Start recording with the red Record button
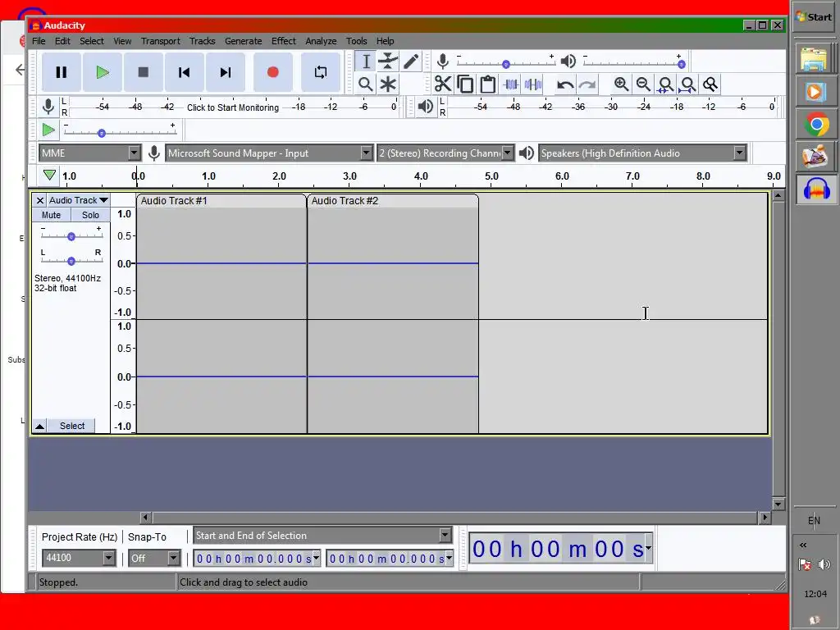Image resolution: width=840 pixels, height=630 pixels. tap(272, 72)
